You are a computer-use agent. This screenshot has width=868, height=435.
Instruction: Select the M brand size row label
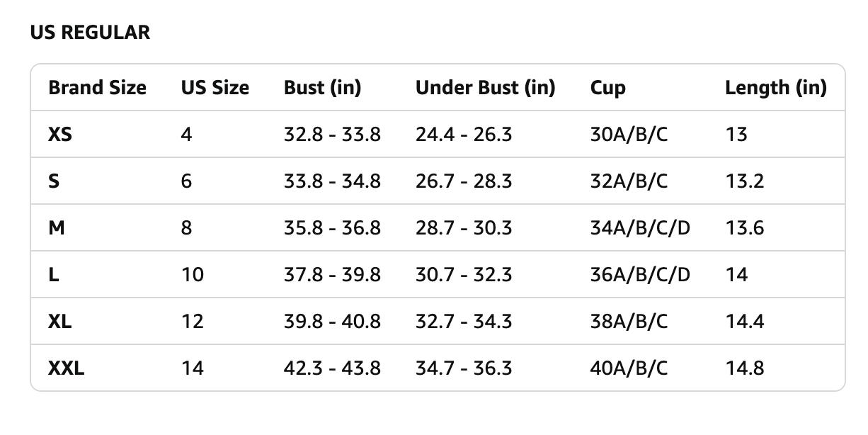pos(56,227)
